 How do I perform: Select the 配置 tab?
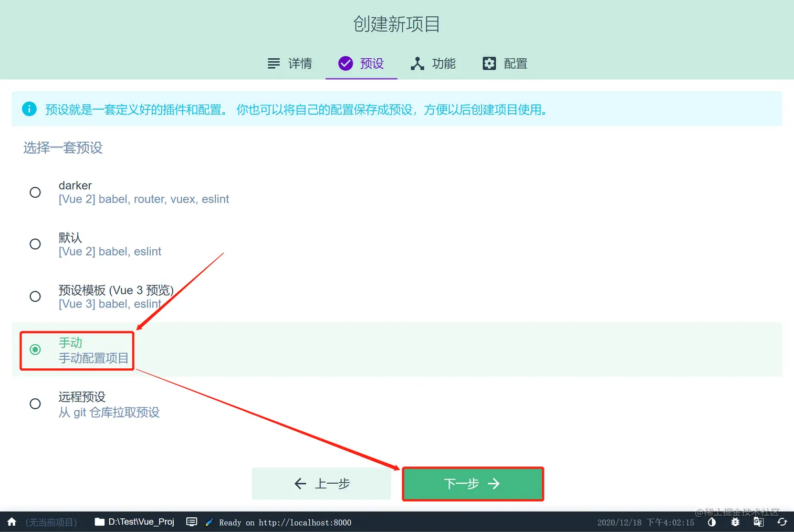[x=505, y=63]
